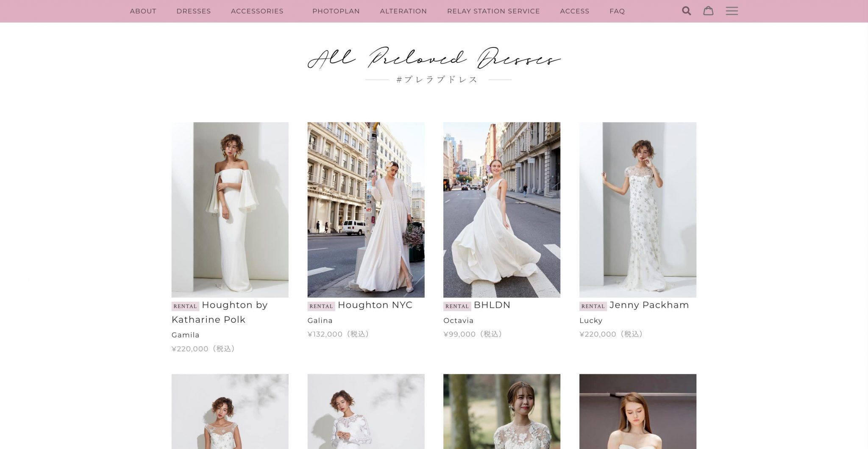Go to the ACCESS menu item
Viewport: 868px width, 449px height.
coord(575,11)
